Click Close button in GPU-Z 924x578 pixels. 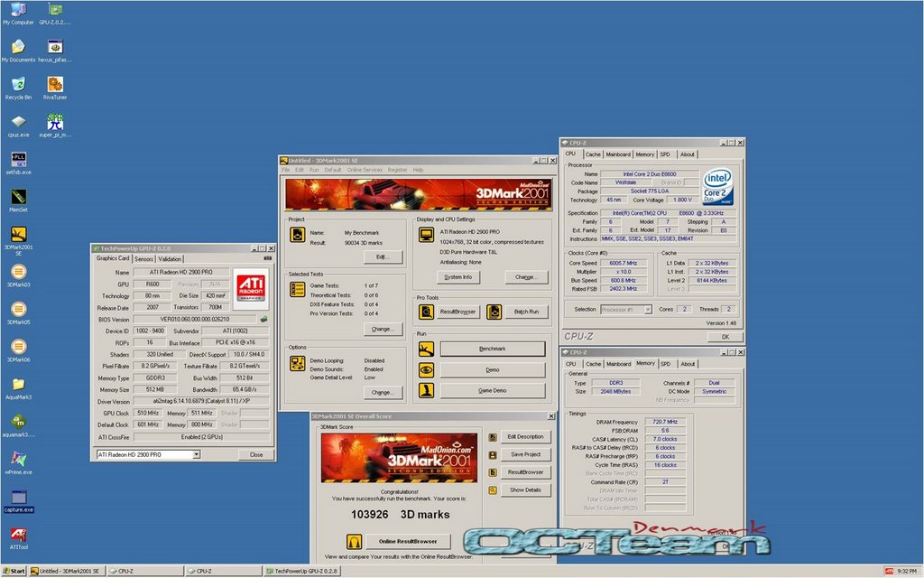click(x=256, y=455)
